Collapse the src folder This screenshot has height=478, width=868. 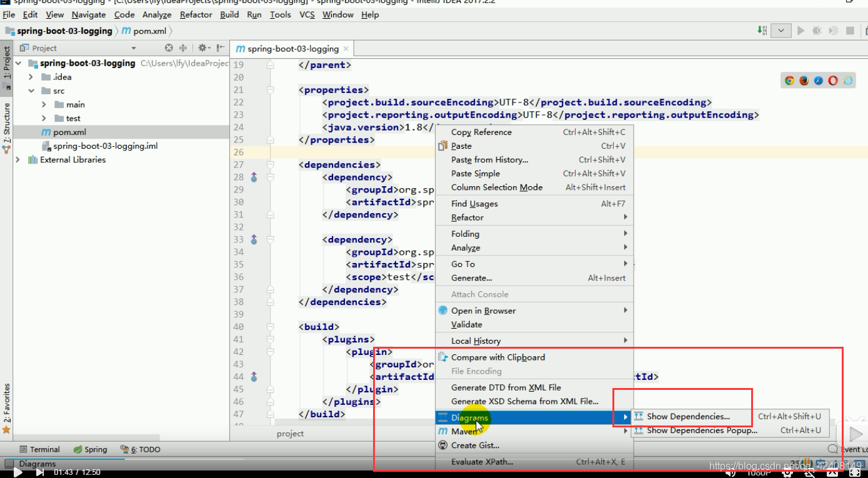(31, 91)
